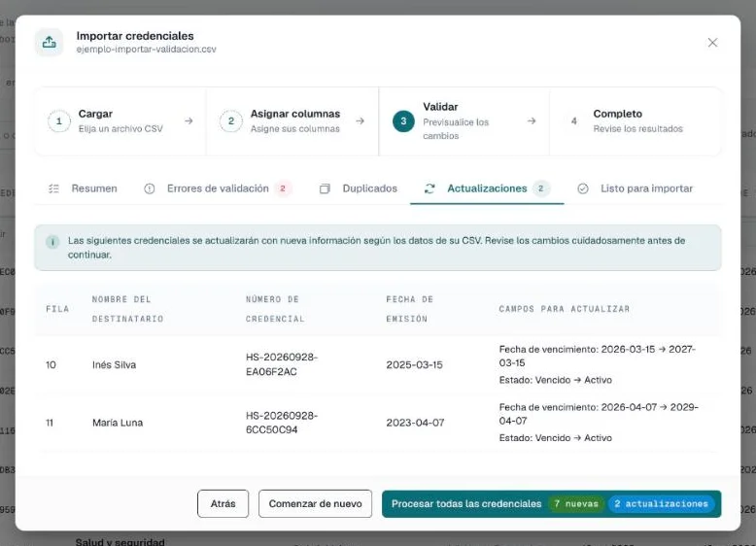Click issue date 2025-03-15
The width and height of the screenshot is (756, 546).
(414, 364)
